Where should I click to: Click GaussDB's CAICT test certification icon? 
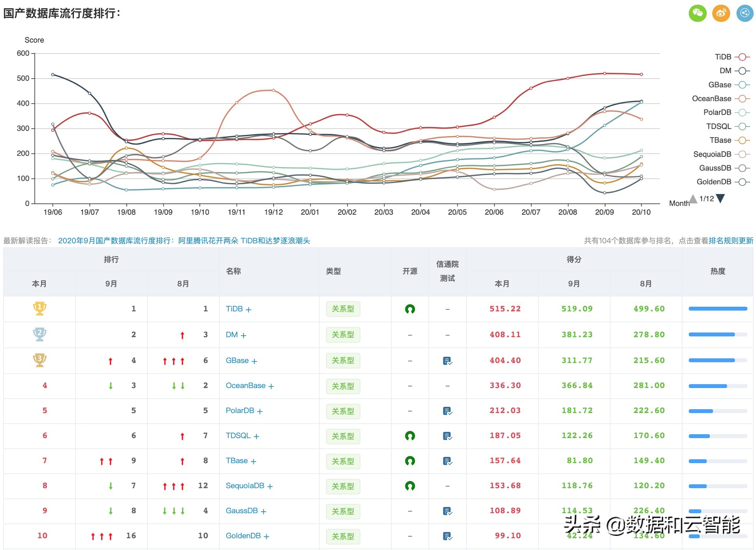click(447, 511)
